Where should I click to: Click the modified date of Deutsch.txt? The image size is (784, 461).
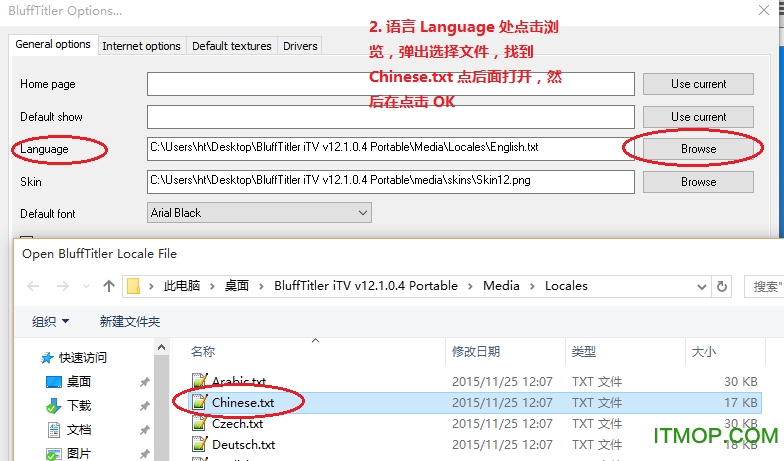(x=502, y=444)
